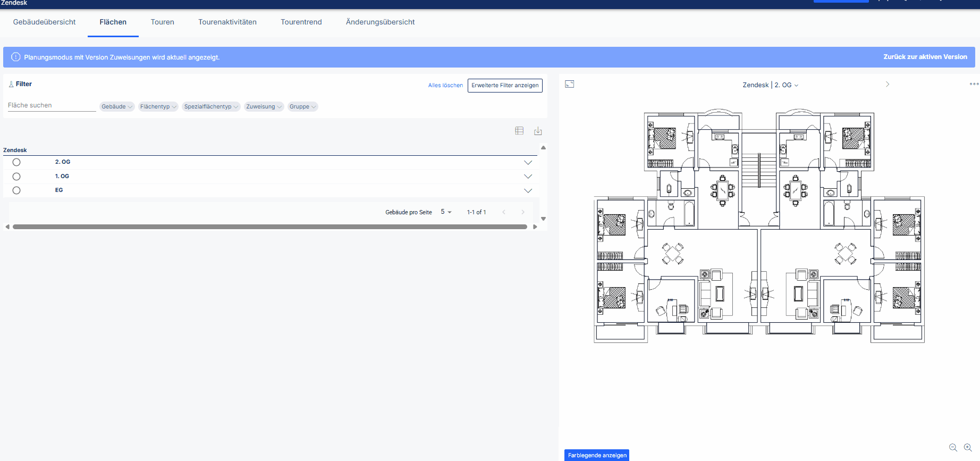This screenshot has width=980, height=461.
Task: Zoom out of the floor plan
Action: coord(953,448)
